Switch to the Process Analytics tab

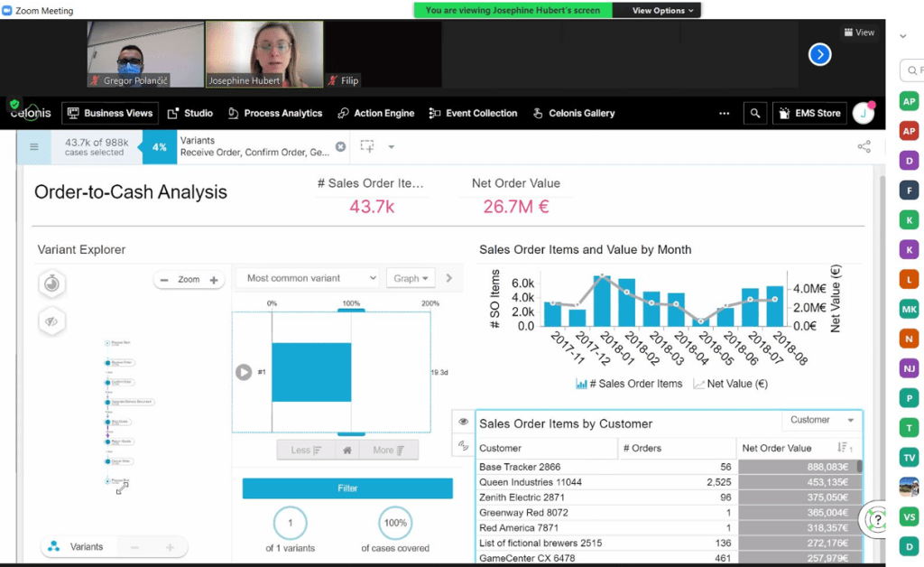click(275, 113)
